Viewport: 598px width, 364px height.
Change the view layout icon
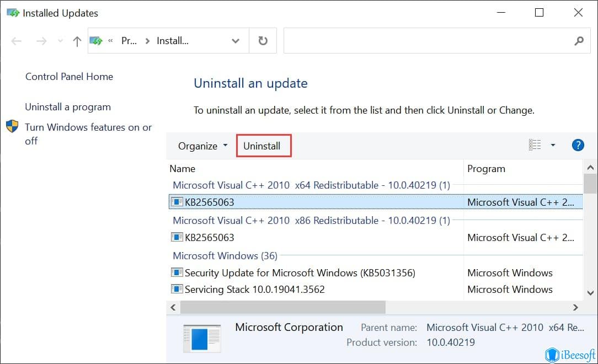535,145
